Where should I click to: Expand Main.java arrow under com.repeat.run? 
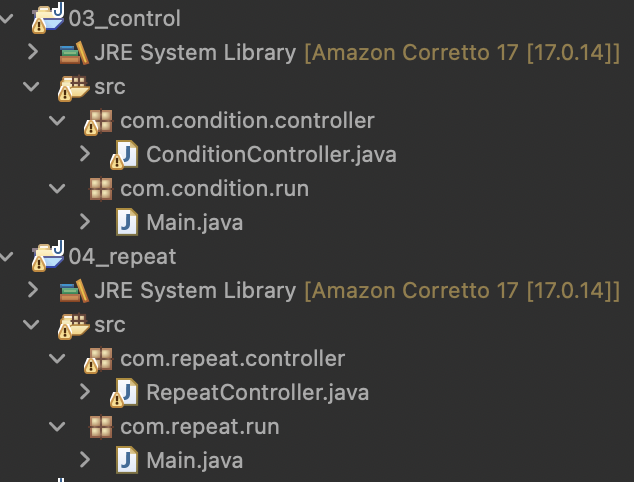click(86, 461)
